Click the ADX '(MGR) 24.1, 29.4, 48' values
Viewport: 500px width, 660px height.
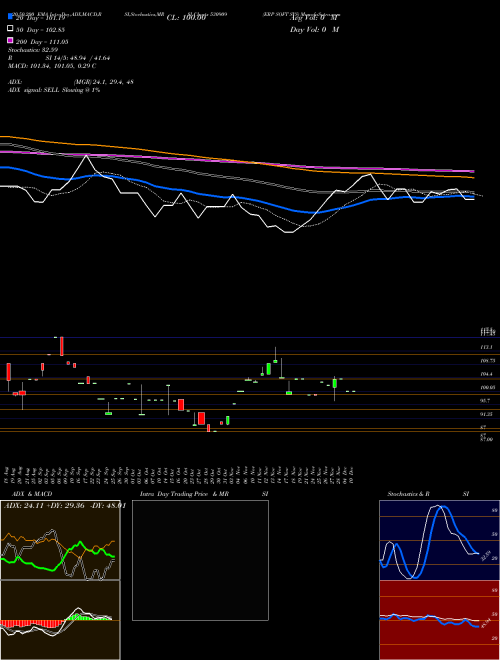click(104, 82)
